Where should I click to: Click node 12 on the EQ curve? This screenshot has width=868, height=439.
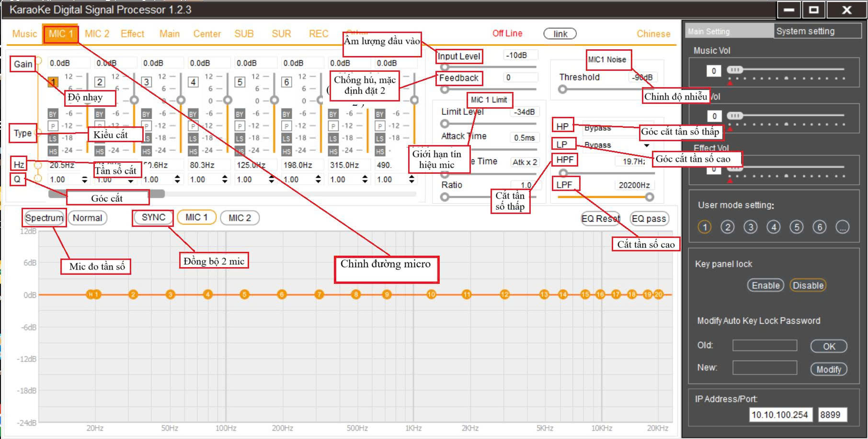click(504, 294)
